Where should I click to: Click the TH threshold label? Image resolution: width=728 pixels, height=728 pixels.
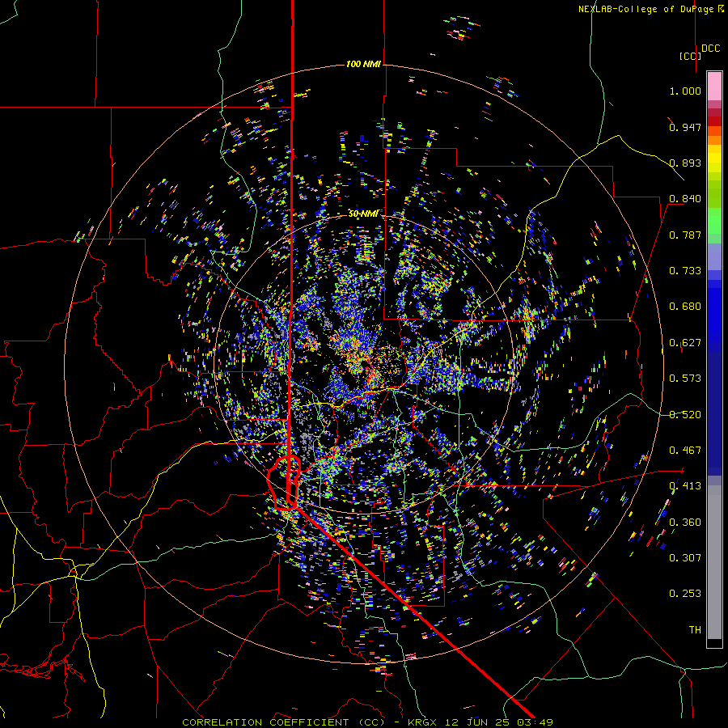[695, 630]
